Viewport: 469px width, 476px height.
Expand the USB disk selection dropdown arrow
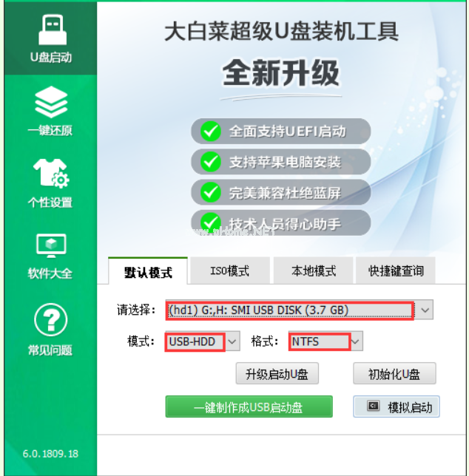(425, 310)
